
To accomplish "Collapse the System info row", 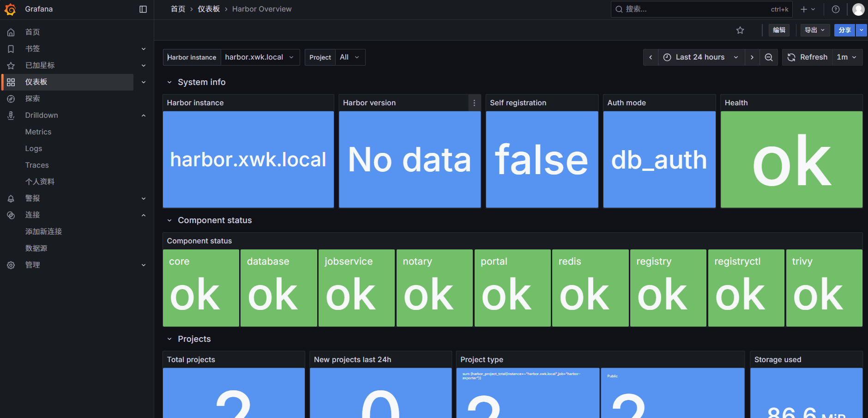I will pos(169,82).
